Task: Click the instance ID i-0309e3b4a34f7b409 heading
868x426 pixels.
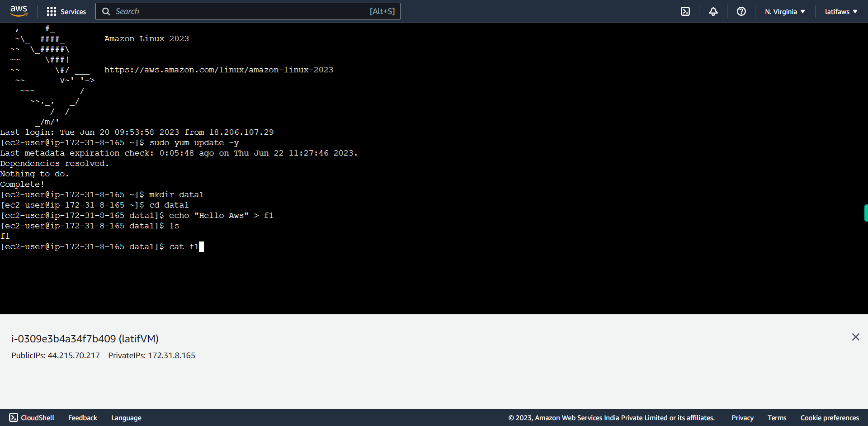Action: [85, 339]
